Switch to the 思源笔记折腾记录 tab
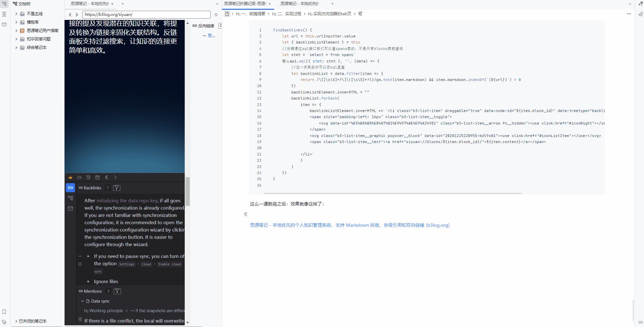 245,4
